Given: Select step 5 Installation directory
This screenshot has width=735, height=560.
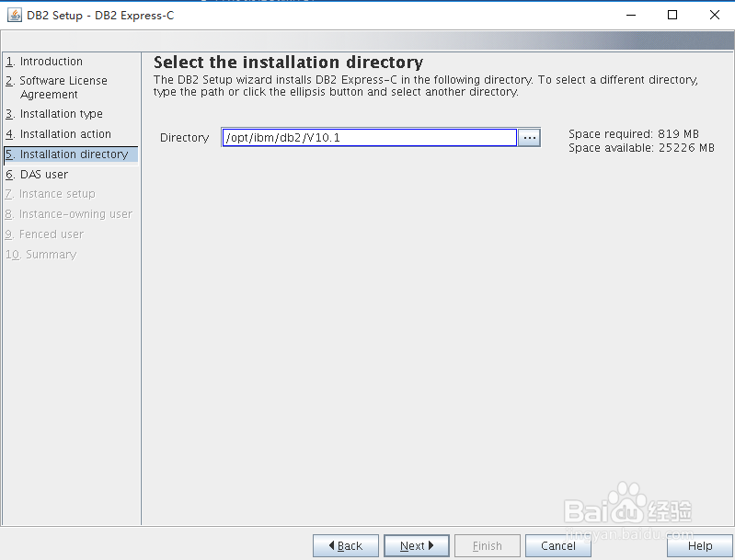Looking at the screenshot, I should click(x=71, y=154).
